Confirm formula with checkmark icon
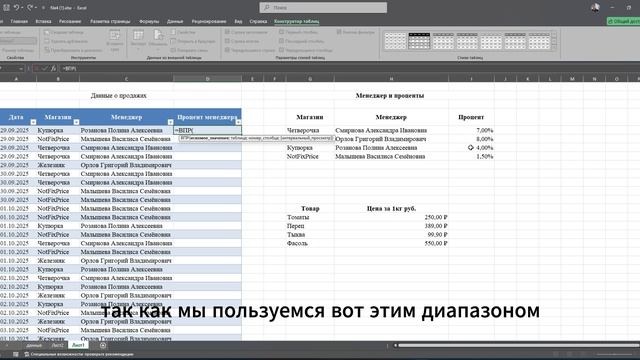Viewport: 640px width, 360px height. [45, 69]
